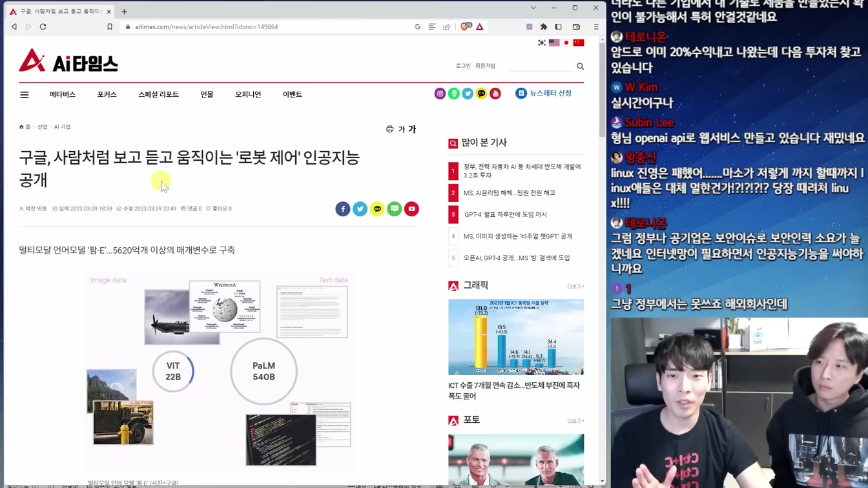Click 더보기 next to 그래픽
This screenshot has height=488, width=868.
(x=575, y=287)
